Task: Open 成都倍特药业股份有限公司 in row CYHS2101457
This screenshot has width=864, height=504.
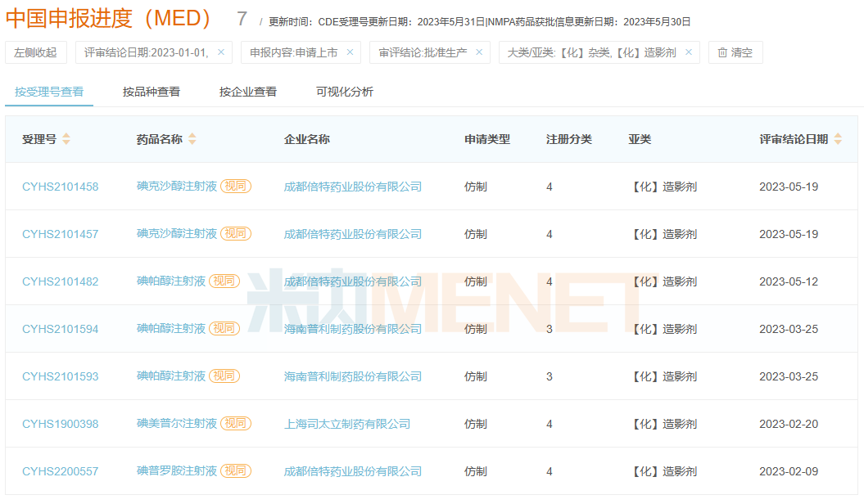Action: coord(353,234)
